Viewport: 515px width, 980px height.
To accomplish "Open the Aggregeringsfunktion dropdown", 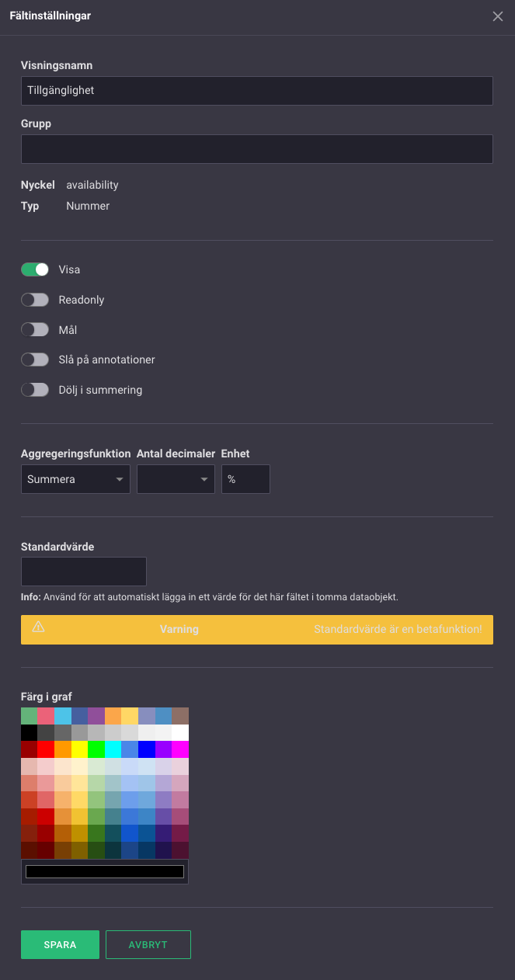I will pos(75,479).
